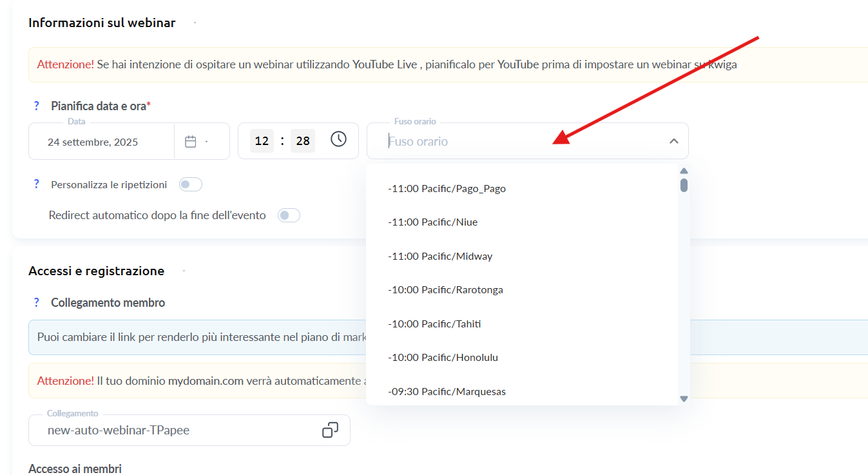This screenshot has height=475, width=868.
Task: Enable the Personalizza le ripetizioni toggle
Action: [190, 185]
